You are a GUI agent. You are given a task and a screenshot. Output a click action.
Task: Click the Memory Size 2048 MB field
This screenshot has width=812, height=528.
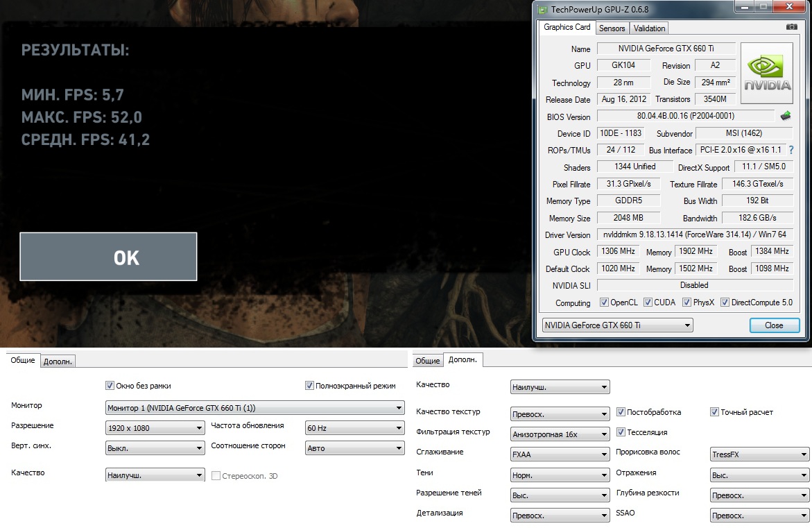click(x=628, y=218)
